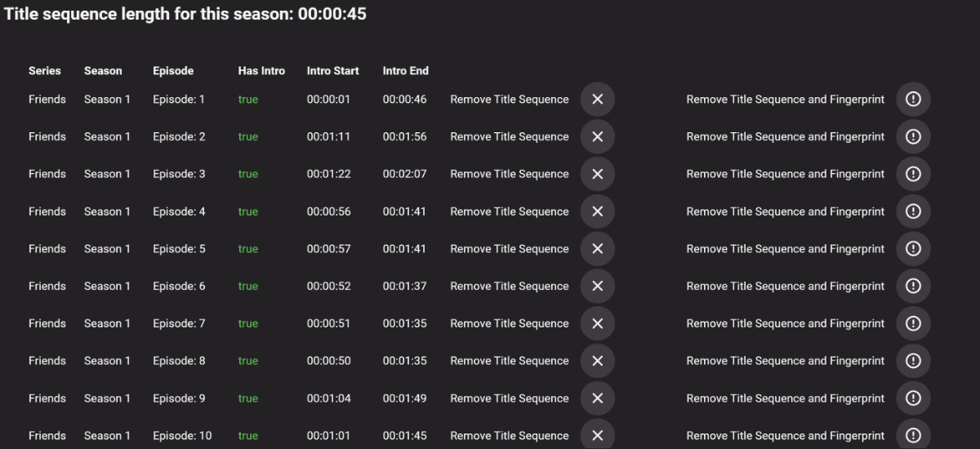Click the X icon on Episode 8's row

[597, 361]
